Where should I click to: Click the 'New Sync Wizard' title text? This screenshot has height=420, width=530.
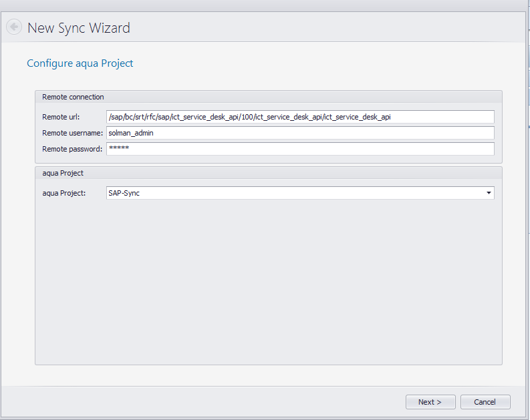tap(78, 28)
